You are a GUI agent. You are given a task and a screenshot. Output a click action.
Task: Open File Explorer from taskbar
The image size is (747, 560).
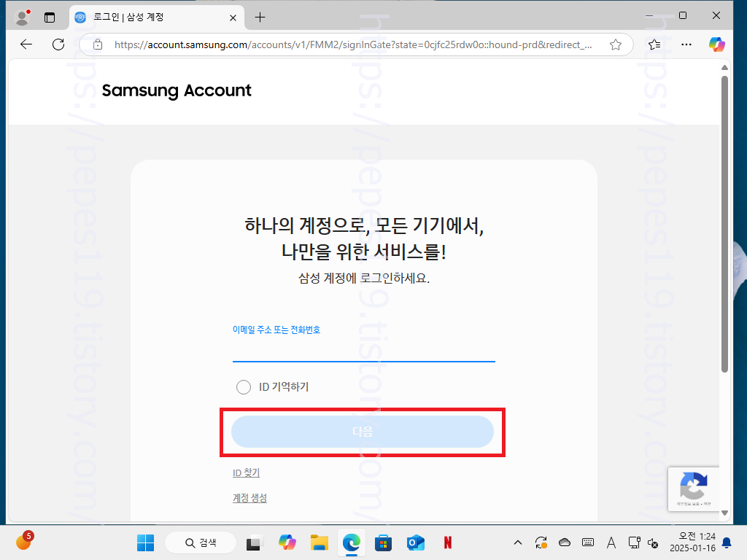(x=320, y=542)
